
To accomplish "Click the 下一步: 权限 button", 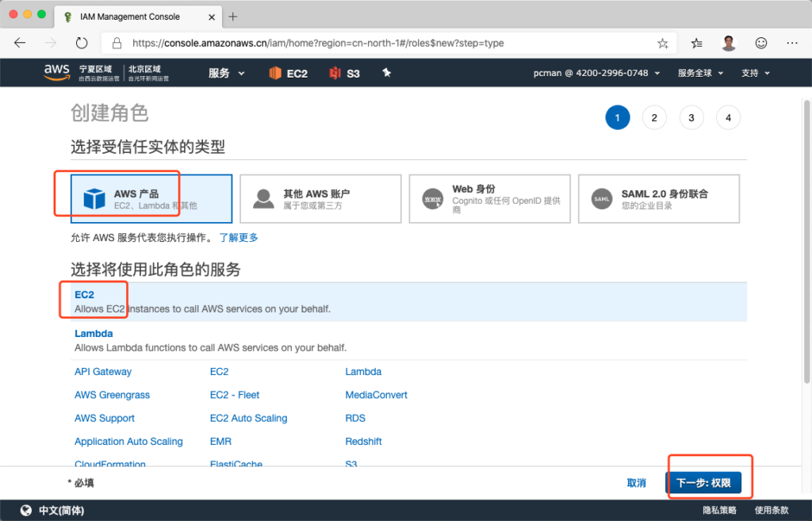I will [x=703, y=483].
